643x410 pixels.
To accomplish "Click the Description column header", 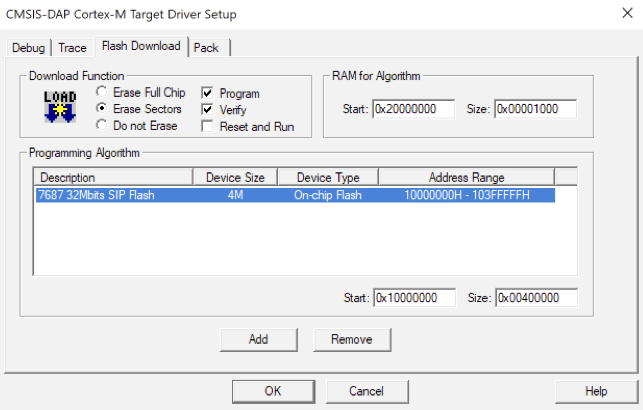I will pos(112,177).
